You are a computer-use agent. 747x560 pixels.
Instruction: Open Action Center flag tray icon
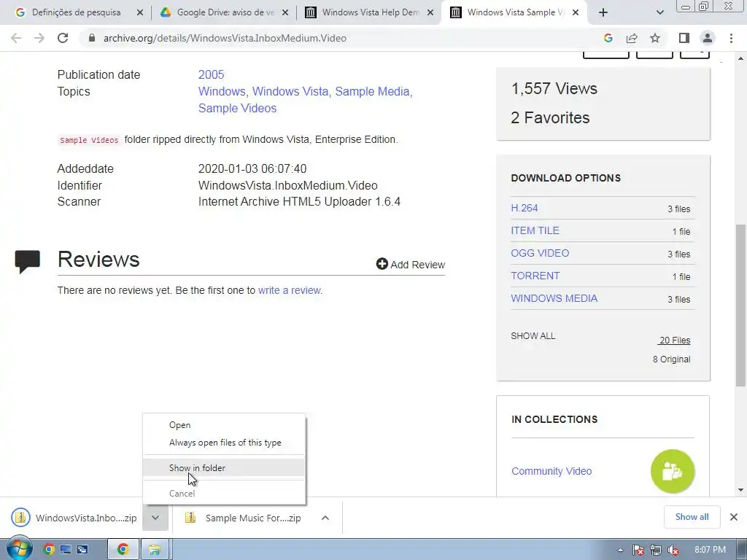click(638, 550)
